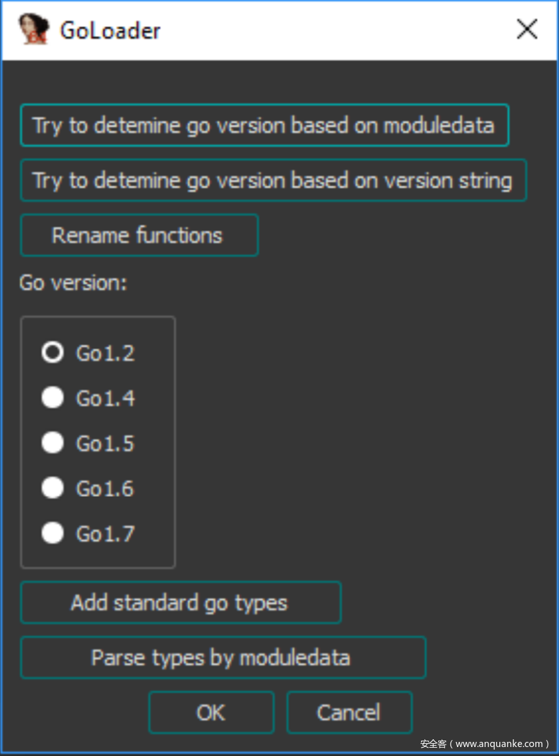Click the Go1.4 label text

pyautogui.click(x=105, y=399)
